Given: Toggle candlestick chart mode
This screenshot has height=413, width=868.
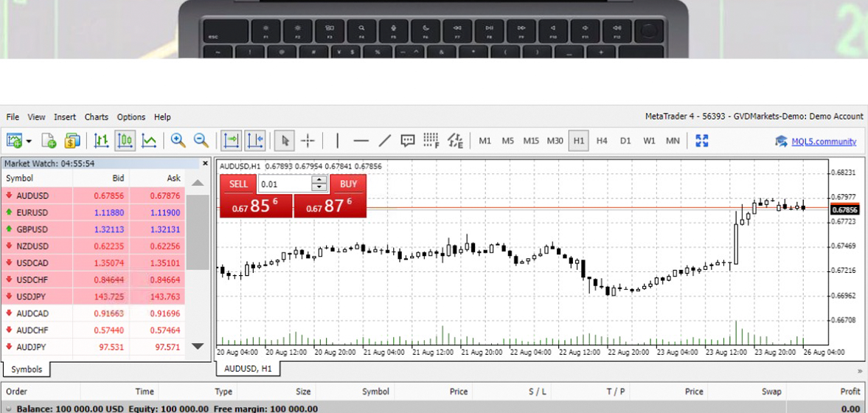Looking at the screenshot, I should point(125,141).
